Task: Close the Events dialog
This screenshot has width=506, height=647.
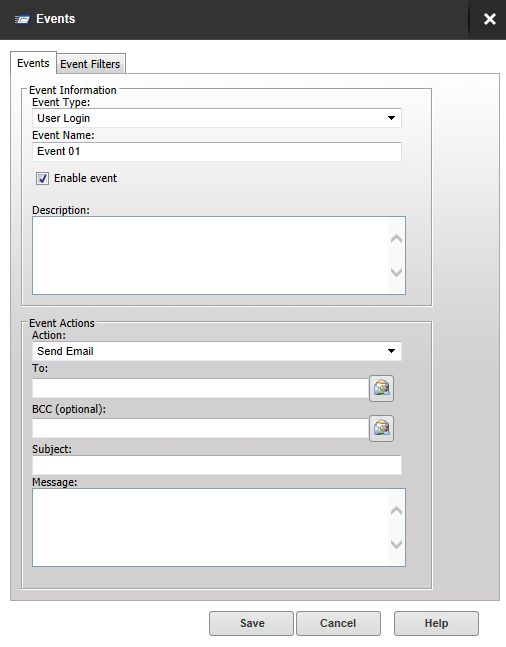Action: tap(489, 19)
